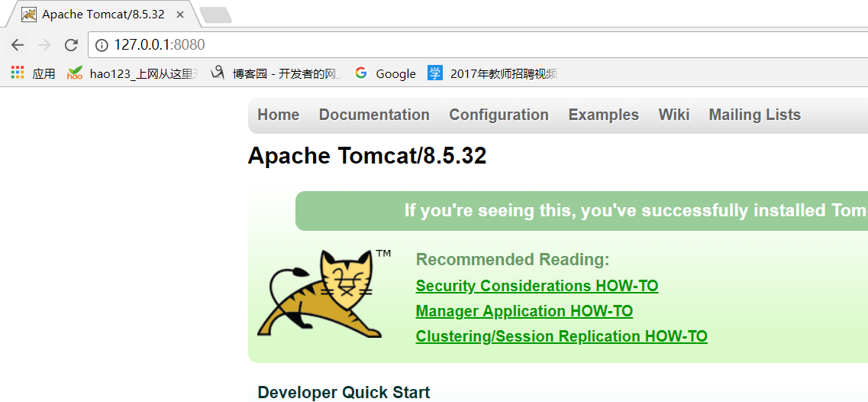Open Examples in Tomcat navigation

[x=603, y=115]
